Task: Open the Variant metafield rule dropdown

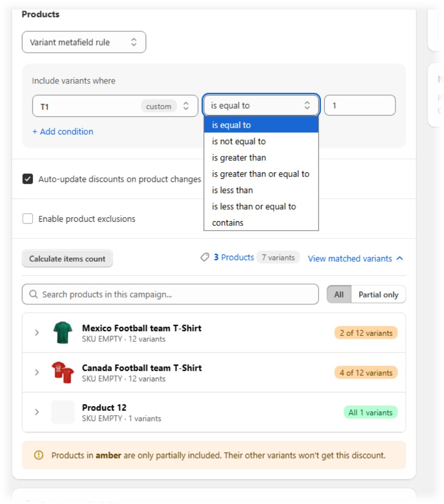Action: (x=84, y=42)
